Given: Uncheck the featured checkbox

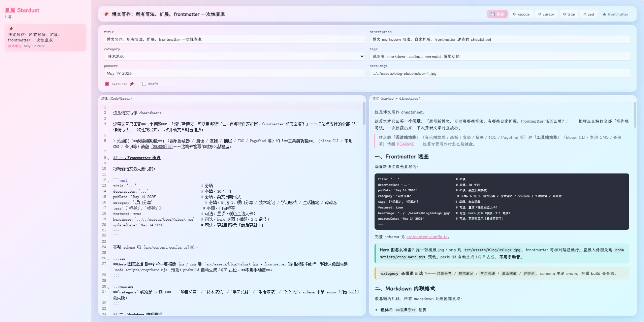Looking at the screenshot, I should [x=107, y=84].
